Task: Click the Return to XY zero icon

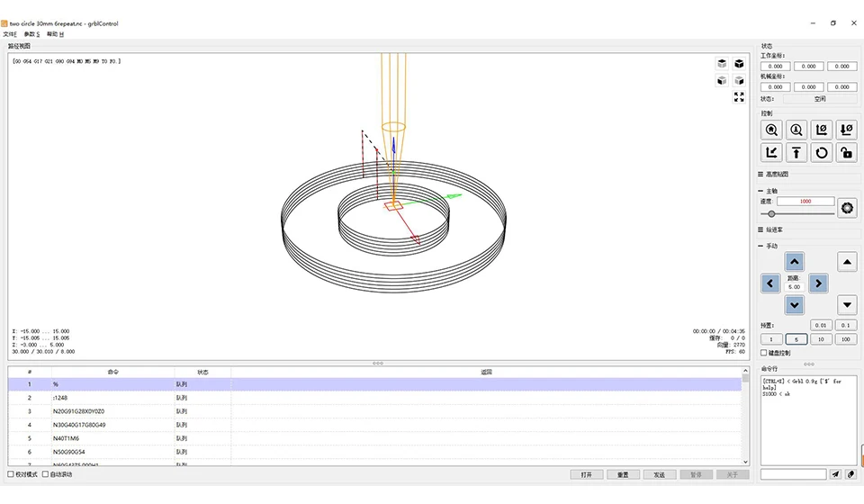Action: [x=771, y=153]
